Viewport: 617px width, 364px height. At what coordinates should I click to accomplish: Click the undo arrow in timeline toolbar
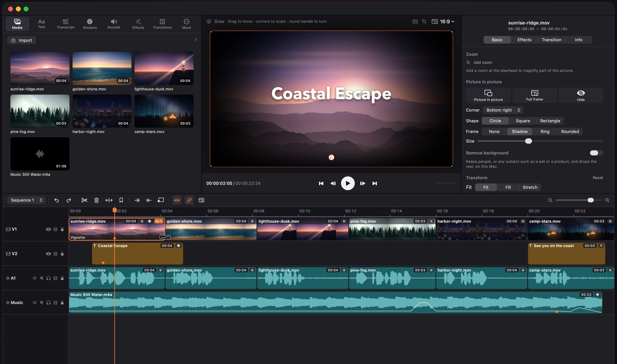(x=57, y=200)
